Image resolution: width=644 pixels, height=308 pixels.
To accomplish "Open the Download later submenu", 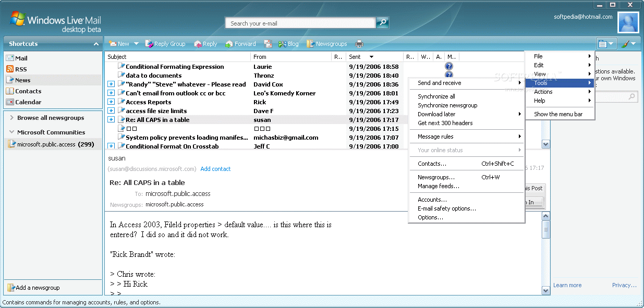I will click(466, 114).
